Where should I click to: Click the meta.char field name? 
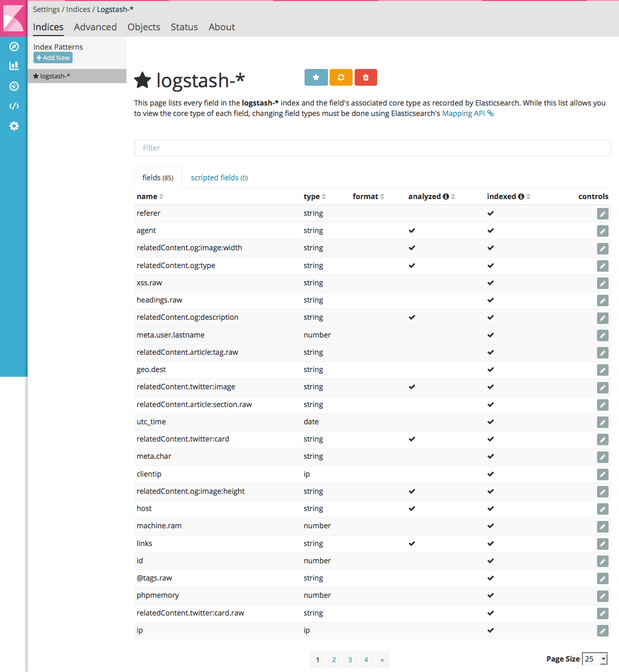(154, 456)
